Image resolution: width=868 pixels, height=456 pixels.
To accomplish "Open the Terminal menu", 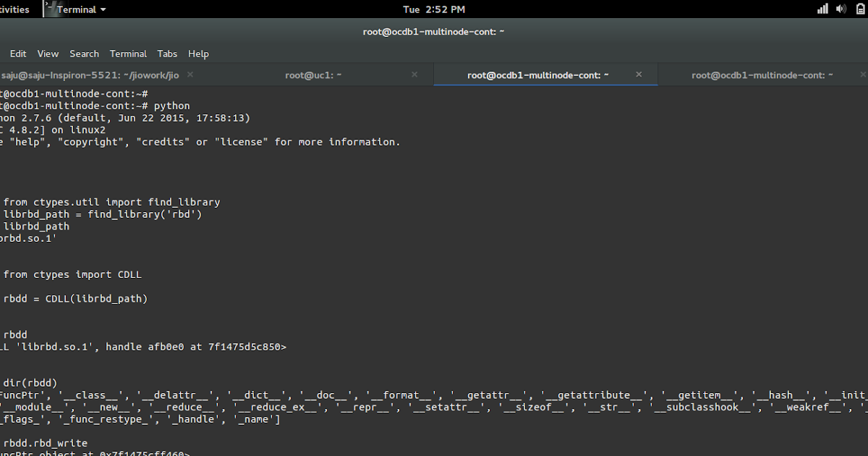I will tap(128, 54).
